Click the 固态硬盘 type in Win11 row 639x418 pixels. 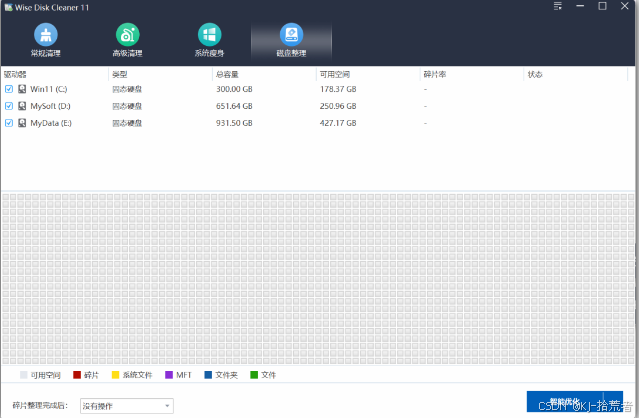pos(127,89)
